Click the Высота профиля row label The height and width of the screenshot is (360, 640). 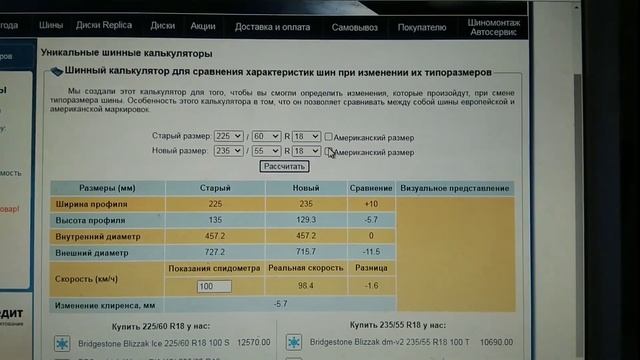pyautogui.click(x=90, y=220)
